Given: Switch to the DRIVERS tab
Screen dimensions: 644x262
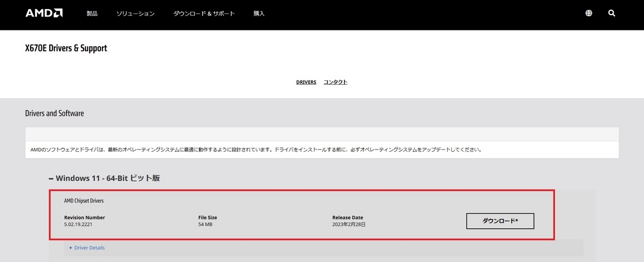Looking at the screenshot, I should [x=306, y=82].
